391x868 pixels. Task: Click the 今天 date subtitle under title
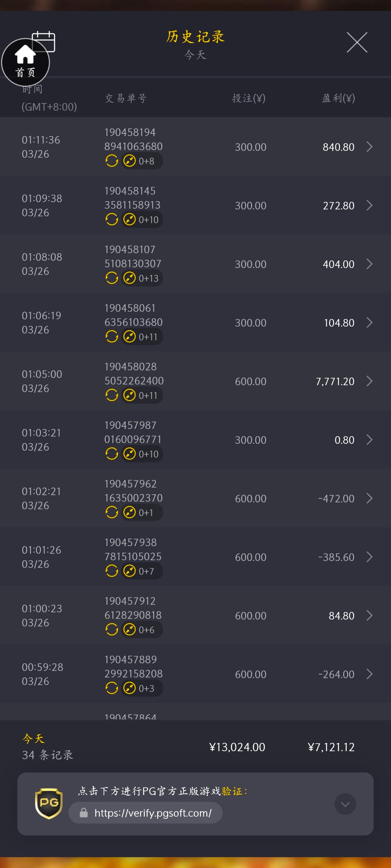point(195,55)
